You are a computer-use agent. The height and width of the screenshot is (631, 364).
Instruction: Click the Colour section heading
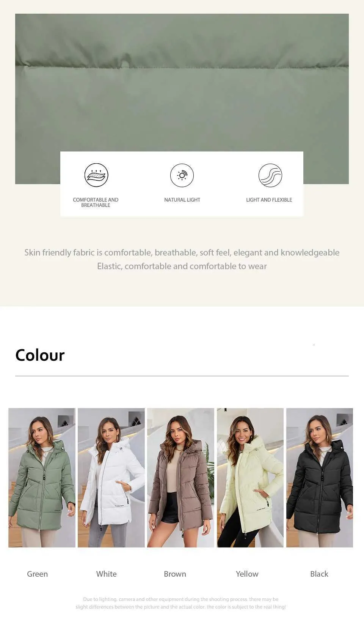coord(40,355)
